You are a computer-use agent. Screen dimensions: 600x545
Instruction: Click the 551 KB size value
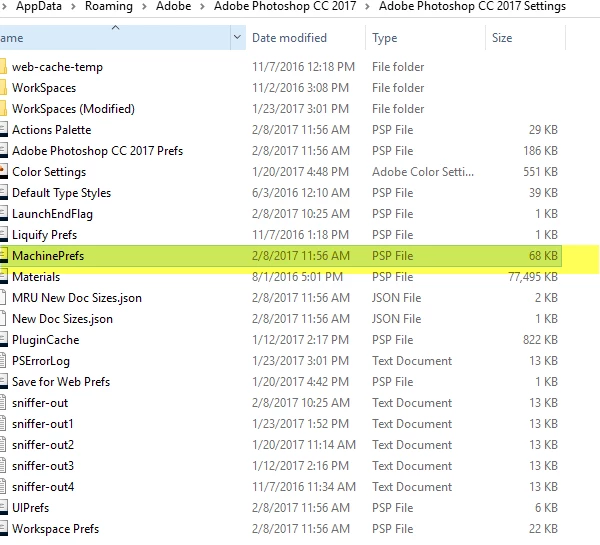tap(540, 171)
